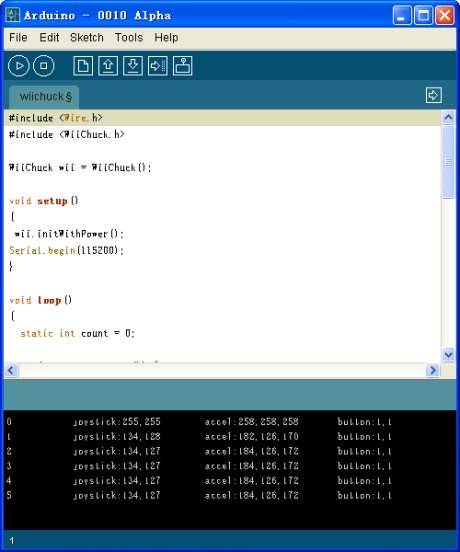Image resolution: width=460 pixels, height=552 pixels.
Task: Click accel:258,258,258 in console output
Action: pos(252,422)
